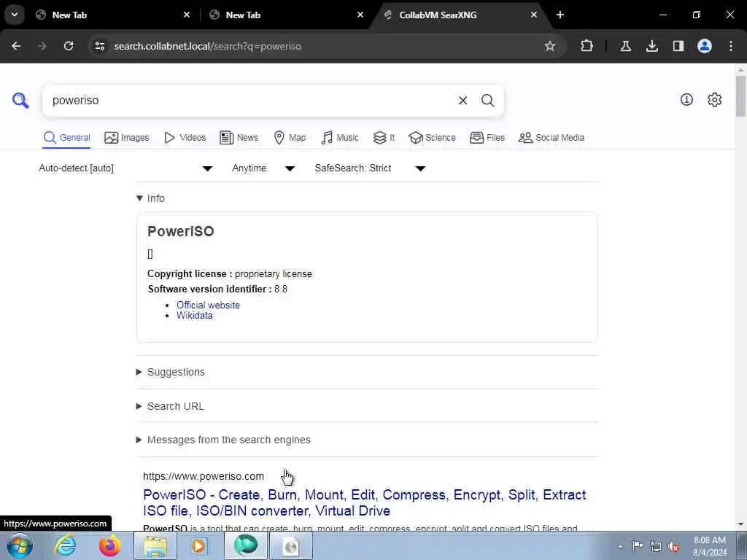The image size is (747, 560).
Task: Close the first New Tab
Action: 187,15
